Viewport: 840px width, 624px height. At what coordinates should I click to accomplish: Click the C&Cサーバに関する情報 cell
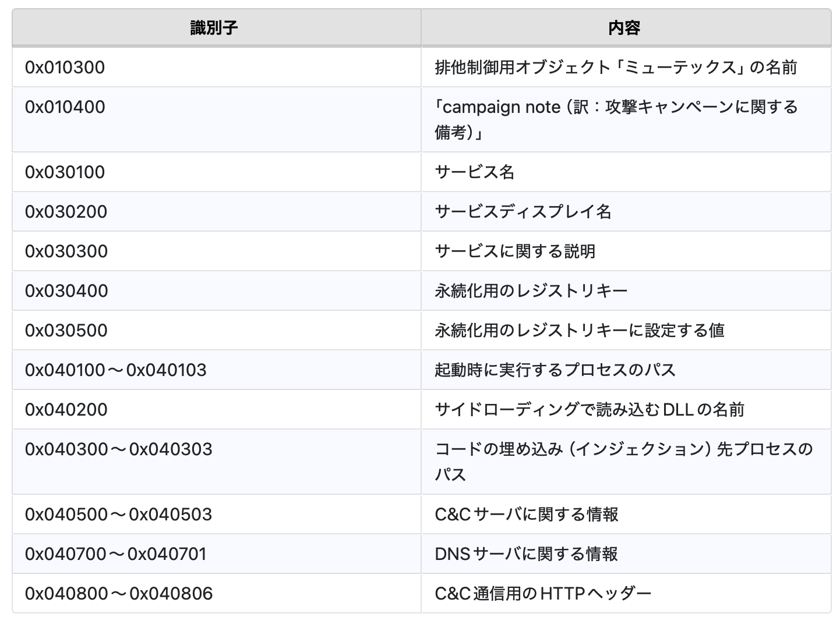click(527, 515)
